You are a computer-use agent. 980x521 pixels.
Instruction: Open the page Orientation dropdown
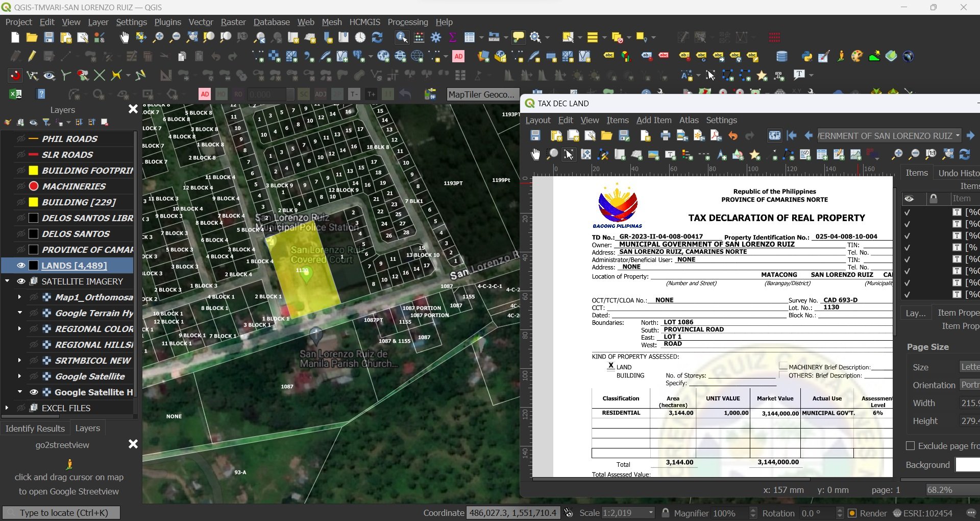click(x=969, y=385)
